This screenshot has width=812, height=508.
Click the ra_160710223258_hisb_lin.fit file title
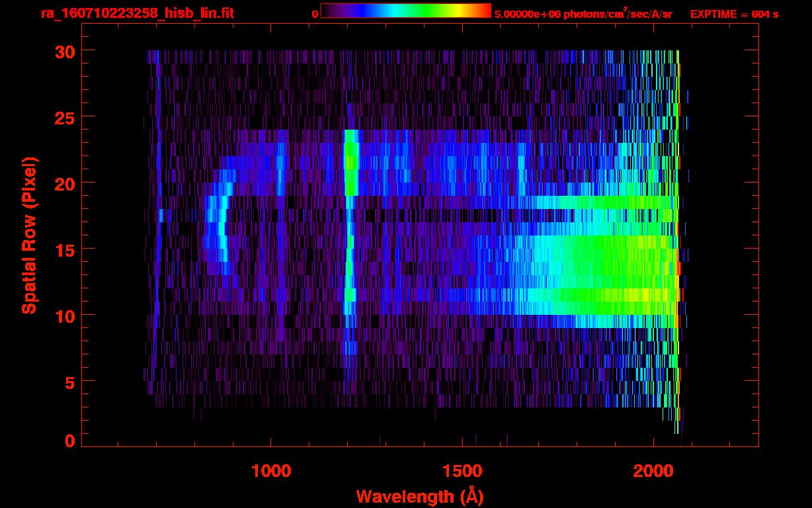point(137,13)
